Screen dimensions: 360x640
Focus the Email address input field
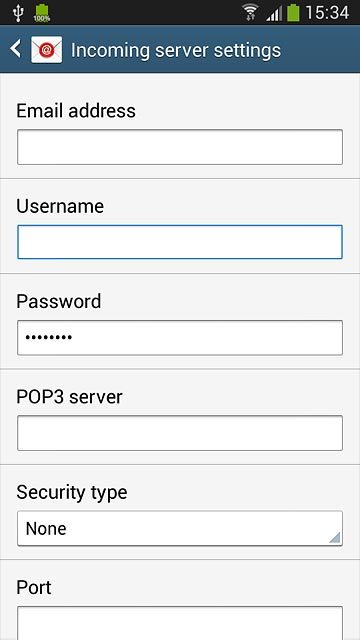pos(180,147)
